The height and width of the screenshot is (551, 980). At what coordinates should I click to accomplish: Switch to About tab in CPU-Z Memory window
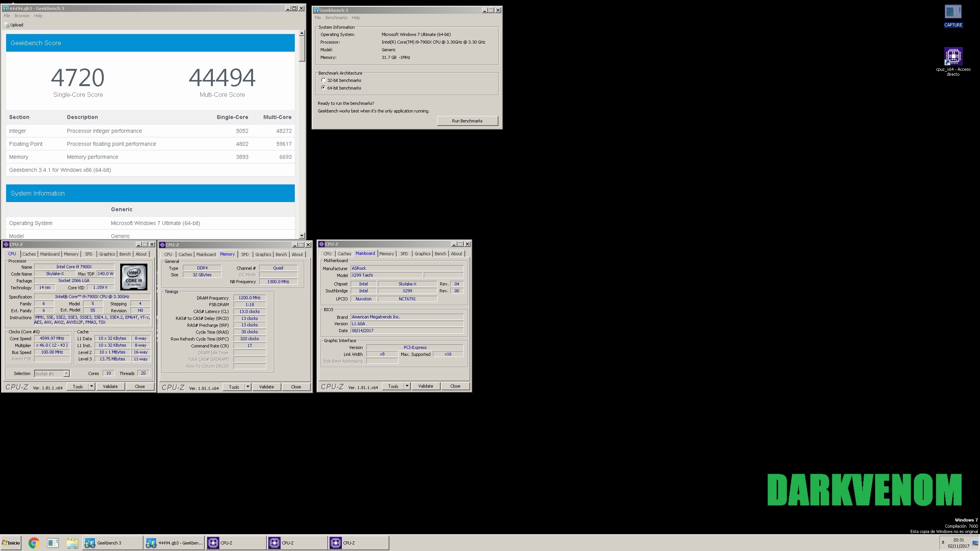coord(297,254)
